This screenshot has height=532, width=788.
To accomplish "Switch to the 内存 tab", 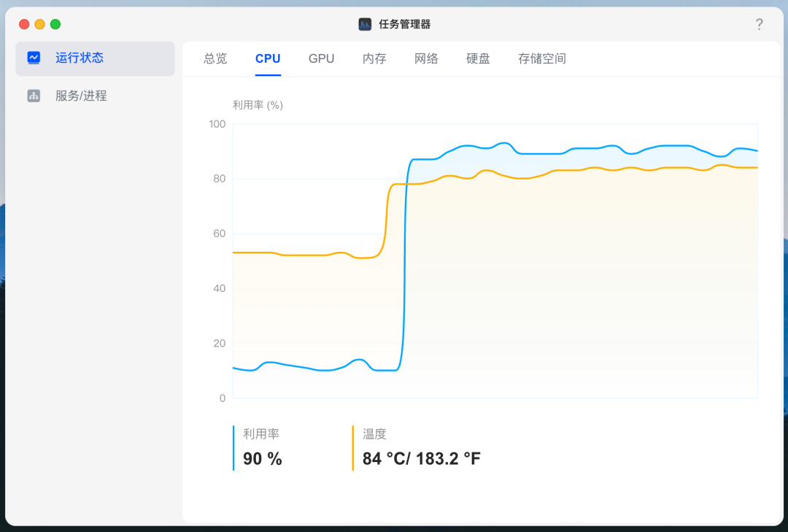I will pos(374,59).
